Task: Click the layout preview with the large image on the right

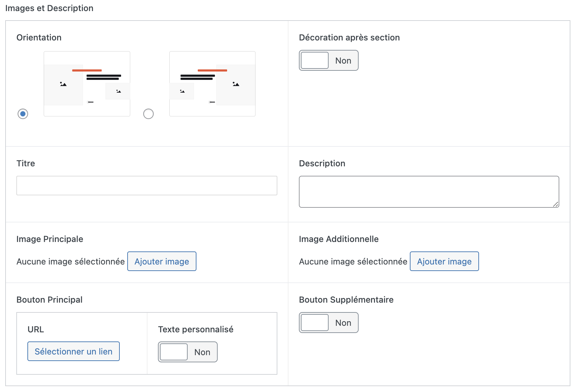Action: click(x=212, y=84)
